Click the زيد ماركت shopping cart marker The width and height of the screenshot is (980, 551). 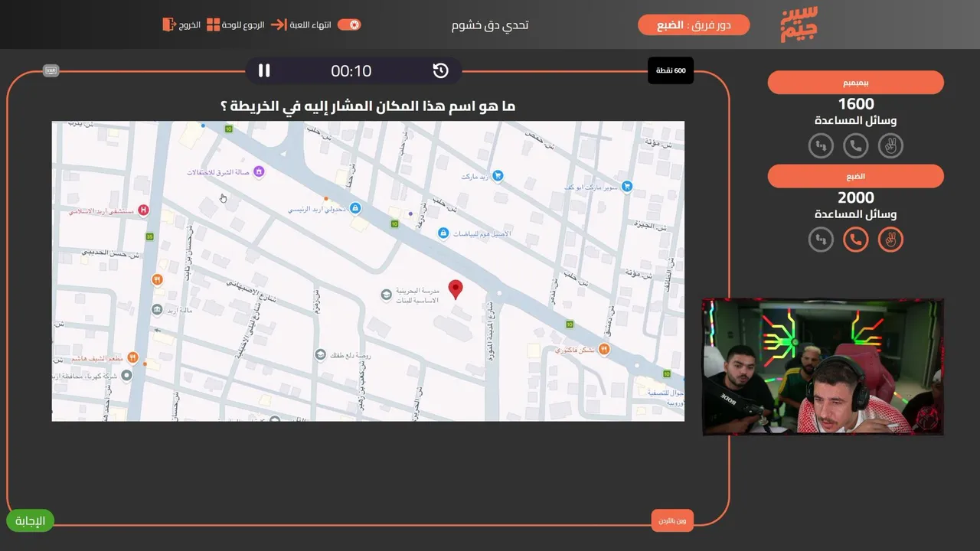point(498,176)
